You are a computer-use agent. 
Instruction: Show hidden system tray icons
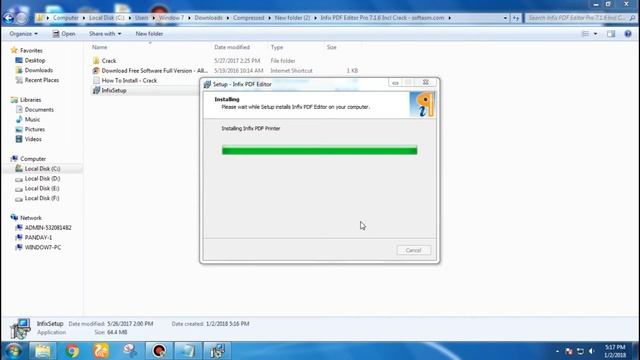pyautogui.click(x=557, y=351)
